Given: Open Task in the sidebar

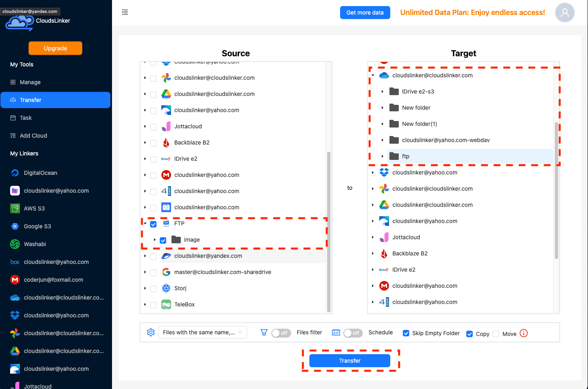Looking at the screenshot, I should [x=55, y=118].
